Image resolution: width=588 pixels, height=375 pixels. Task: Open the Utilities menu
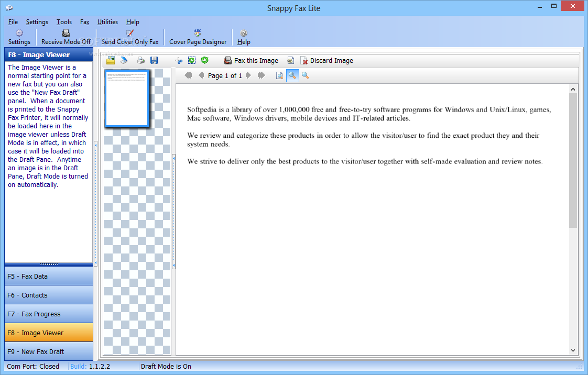(107, 21)
